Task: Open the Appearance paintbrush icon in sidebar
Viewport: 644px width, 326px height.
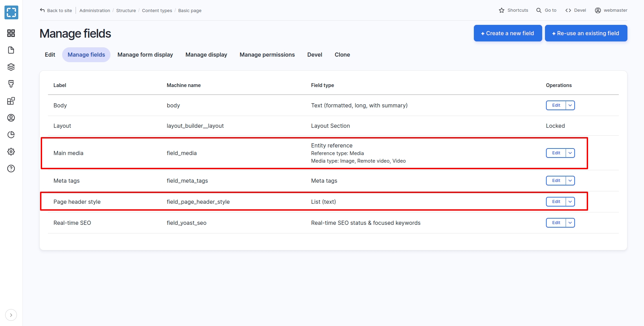Action: (x=11, y=84)
